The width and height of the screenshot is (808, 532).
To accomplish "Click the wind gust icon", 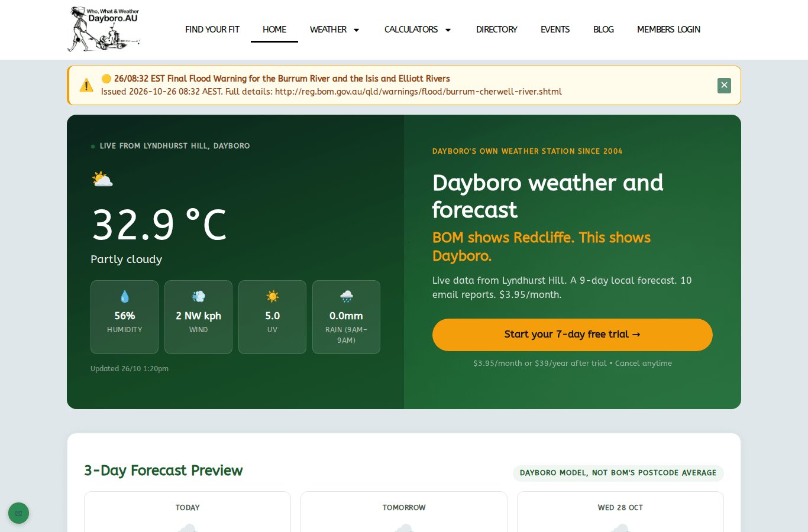I will click(x=199, y=297).
